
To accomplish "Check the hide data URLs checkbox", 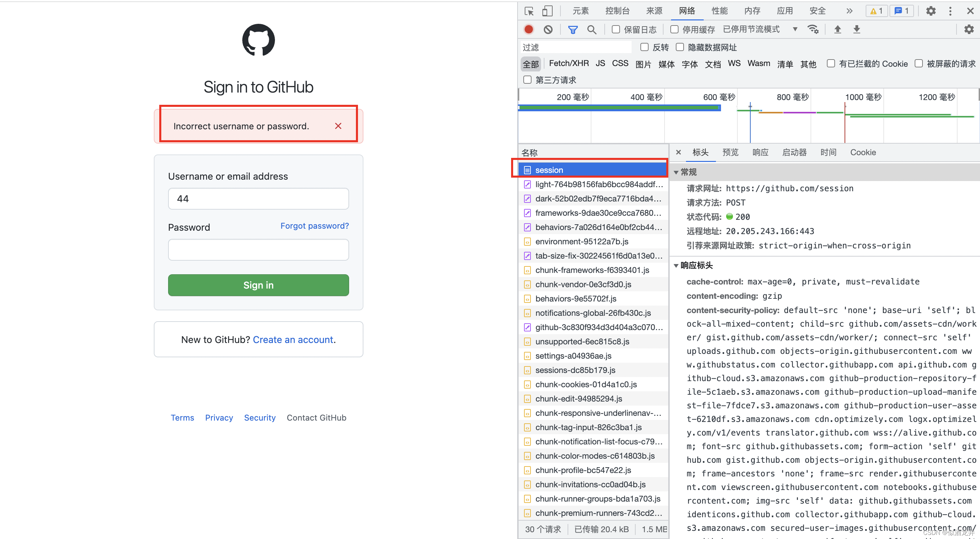I will click(x=680, y=47).
